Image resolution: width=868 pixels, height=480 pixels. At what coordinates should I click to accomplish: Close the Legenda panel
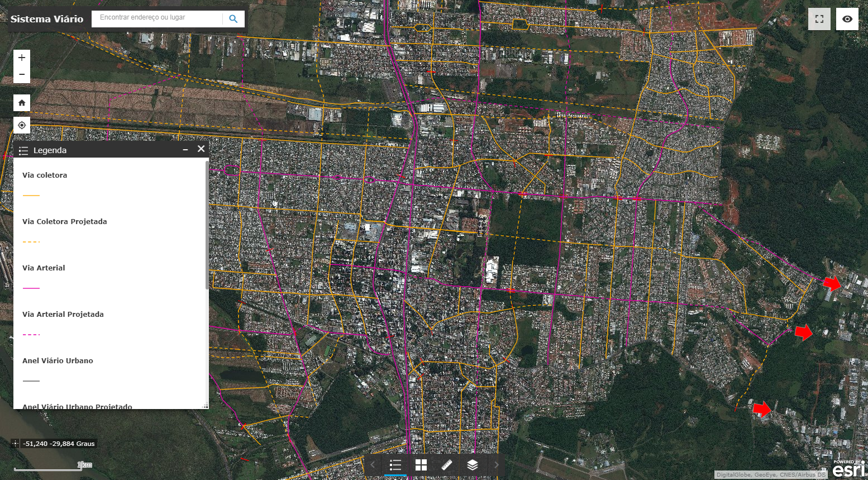point(201,149)
